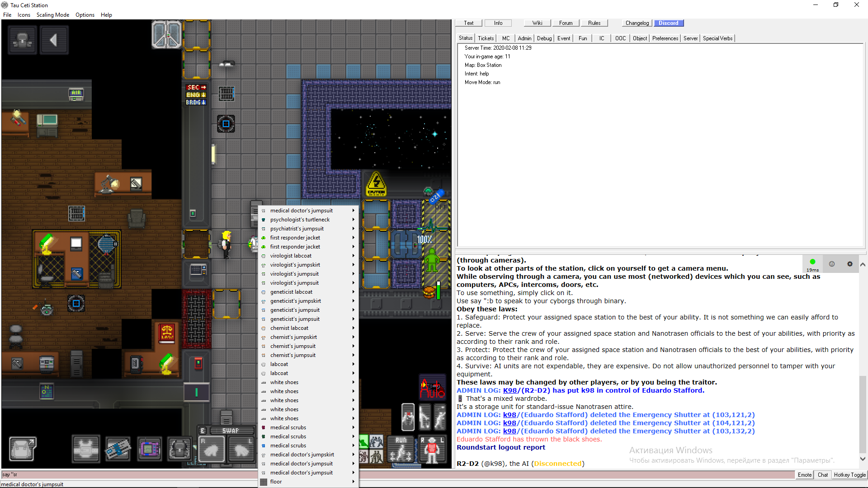868x488 pixels.
Task: Open the Scaling Mode menu
Action: [53, 15]
